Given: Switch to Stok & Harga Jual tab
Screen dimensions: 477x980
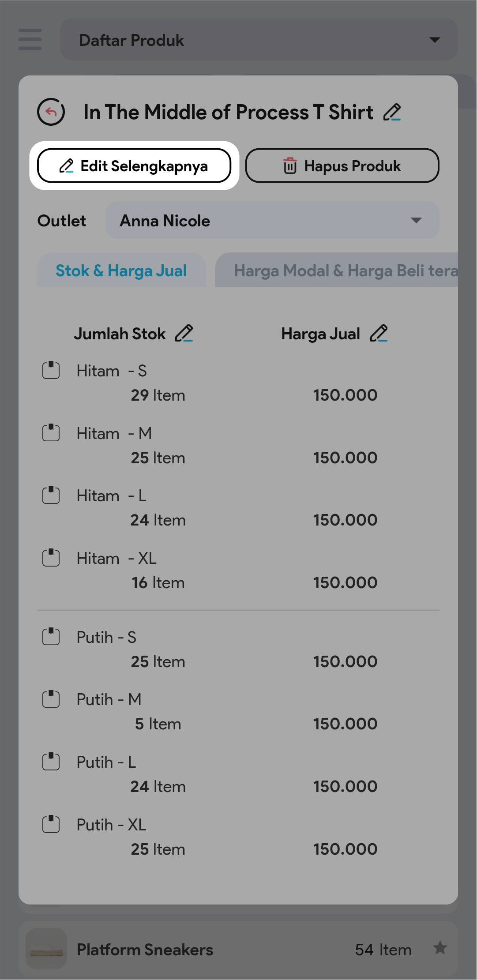Looking at the screenshot, I should point(121,270).
